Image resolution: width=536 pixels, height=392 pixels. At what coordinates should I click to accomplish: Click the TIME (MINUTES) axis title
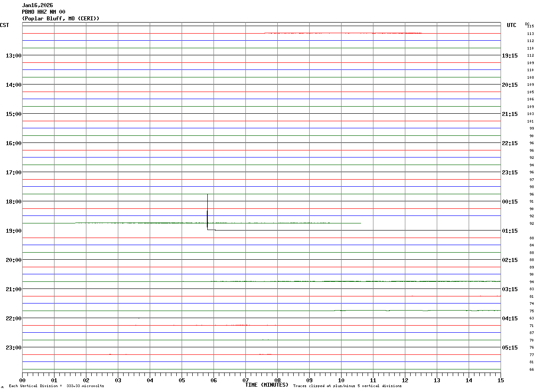[x=267, y=385]
